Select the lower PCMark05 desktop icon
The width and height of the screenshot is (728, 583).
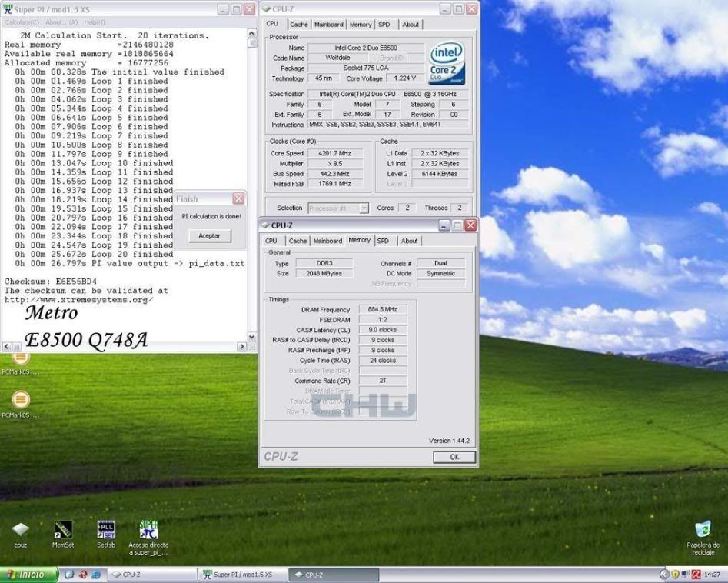21,404
